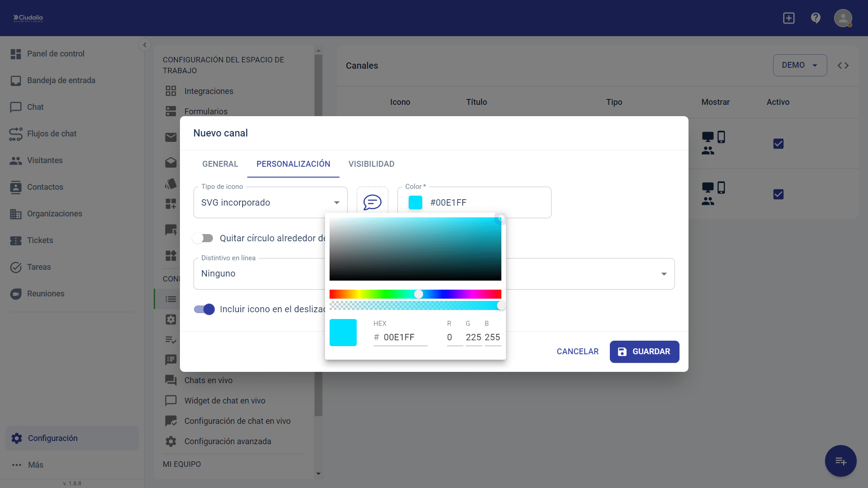868x488 pixels.
Task: Open Tickets from the sidebar
Action: coord(40,240)
